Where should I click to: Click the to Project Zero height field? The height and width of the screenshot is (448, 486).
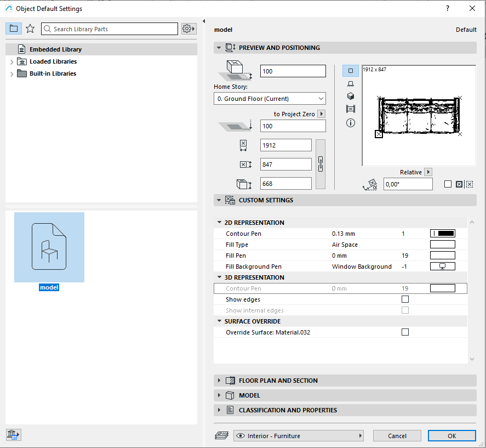[293, 126]
